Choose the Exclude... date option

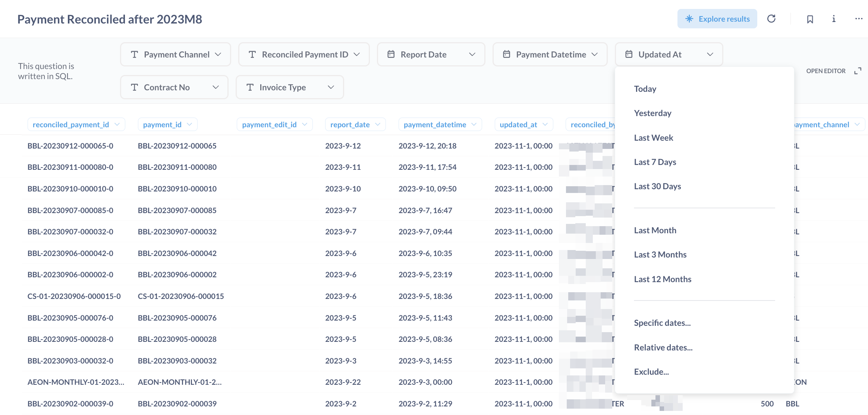click(x=651, y=372)
